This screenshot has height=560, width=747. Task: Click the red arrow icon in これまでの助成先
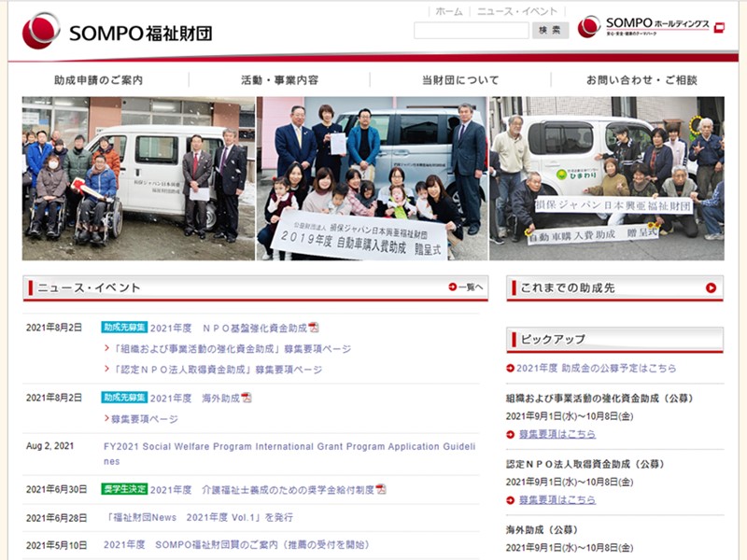pyautogui.click(x=711, y=287)
